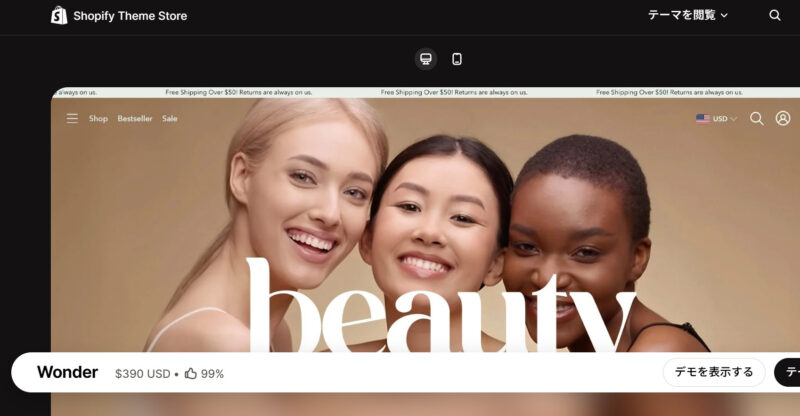The height and width of the screenshot is (416, 800).
Task: Click the magnifier icon in theme preview
Action: (757, 118)
